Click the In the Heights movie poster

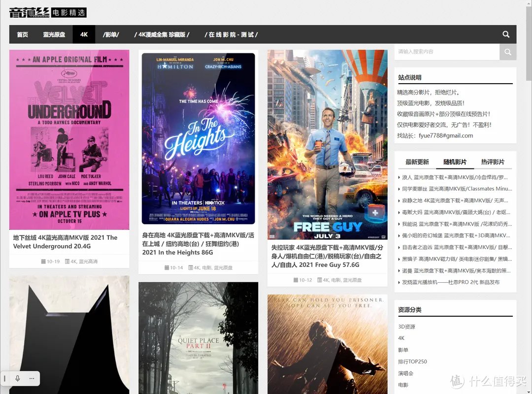198,138
